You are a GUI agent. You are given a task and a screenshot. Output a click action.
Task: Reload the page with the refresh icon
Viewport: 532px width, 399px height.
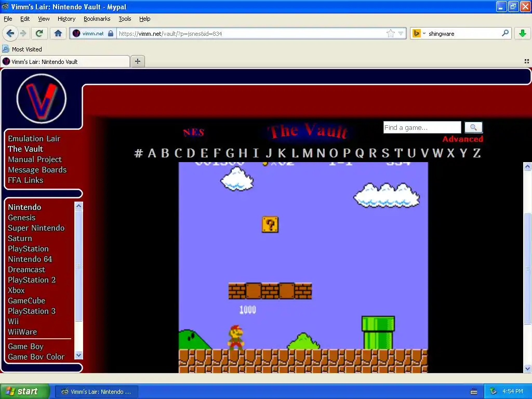pos(39,33)
